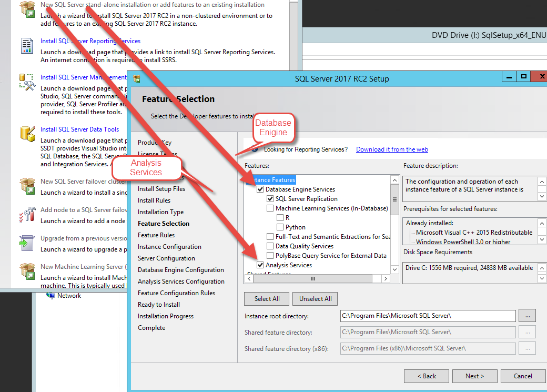
Task: Open Install SQL Server Management Tools link
Action: (84, 77)
